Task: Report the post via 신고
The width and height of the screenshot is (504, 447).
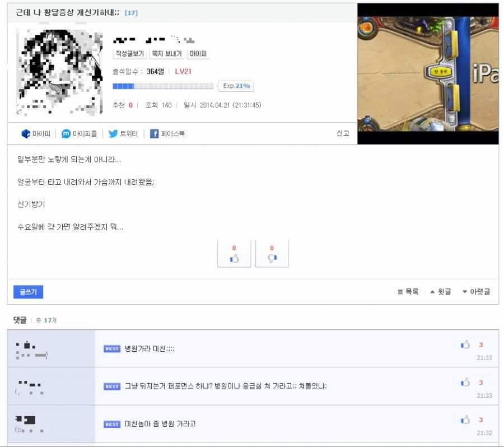Action: pos(343,133)
